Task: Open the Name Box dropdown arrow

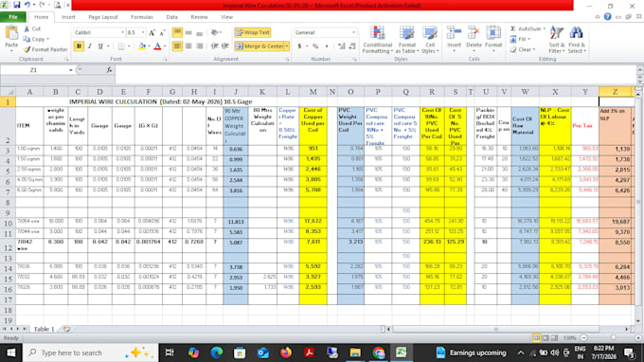Action: [71, 70]
